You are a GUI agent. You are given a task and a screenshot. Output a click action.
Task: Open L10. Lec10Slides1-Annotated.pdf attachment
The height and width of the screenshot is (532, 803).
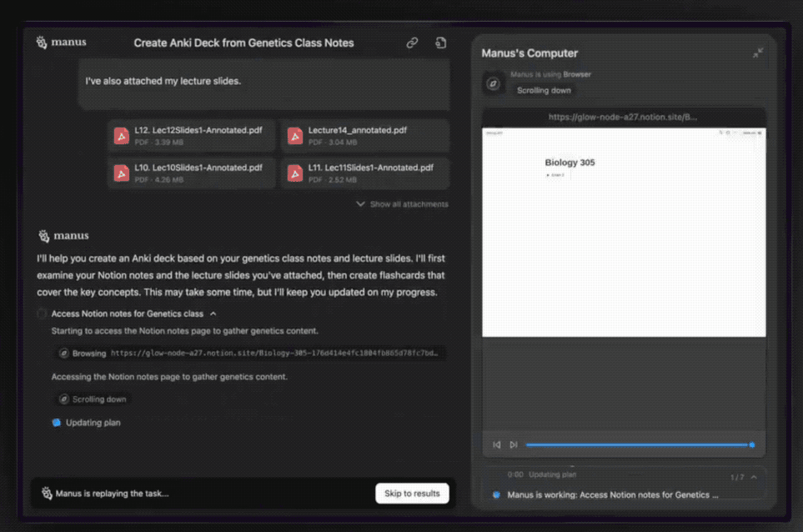point(192,173)
